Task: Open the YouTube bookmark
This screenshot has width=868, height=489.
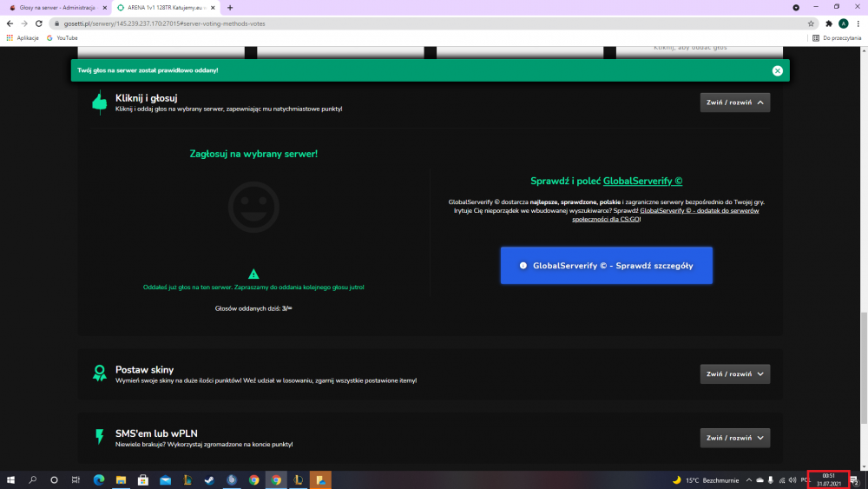Action: pyautogui.click(x=62, y=38)
